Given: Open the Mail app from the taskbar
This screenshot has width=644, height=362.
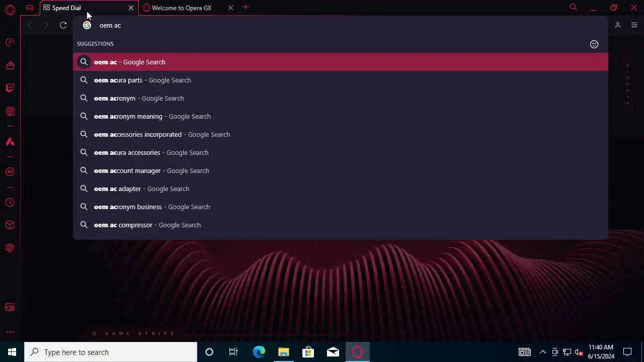Looking at the screenshot, I should point(333,352).
